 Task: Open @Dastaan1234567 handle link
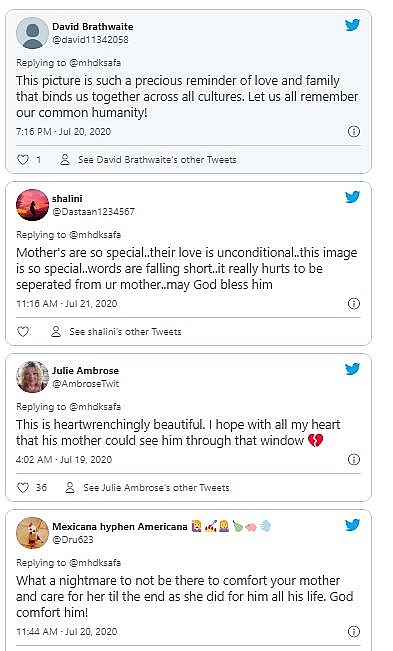tap(93, 212)
